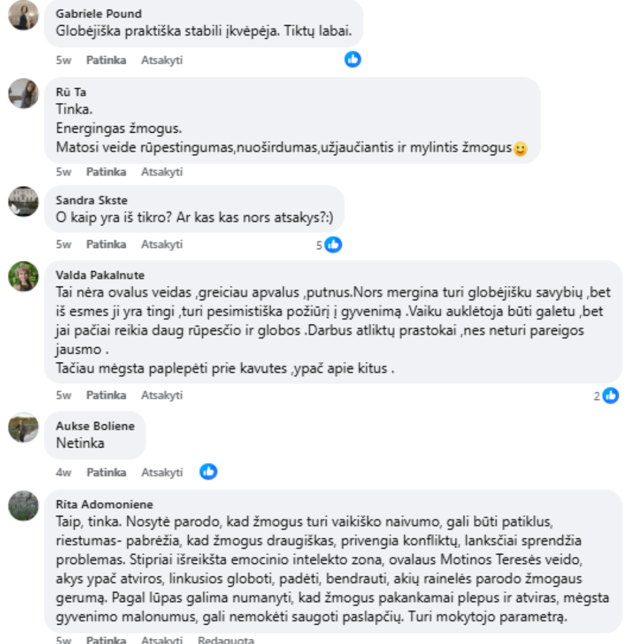The image size is (644, 644).
Task: Open Gabriele Pound's profile picture
Action: point(23,15)
